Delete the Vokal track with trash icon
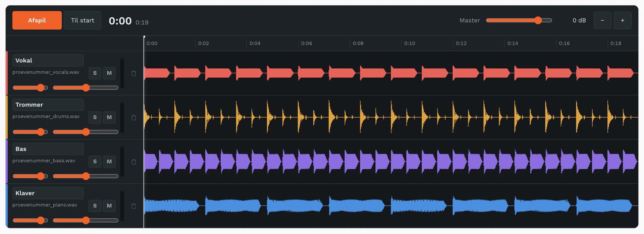The width and height of the screenshot is (644, 234). pos(133,73)
